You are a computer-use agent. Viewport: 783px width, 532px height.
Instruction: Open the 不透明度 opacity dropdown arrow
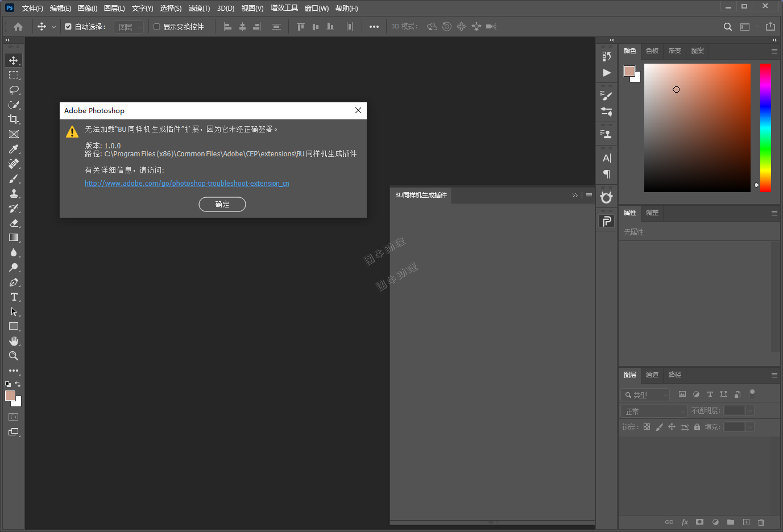[x=750, y=410]
